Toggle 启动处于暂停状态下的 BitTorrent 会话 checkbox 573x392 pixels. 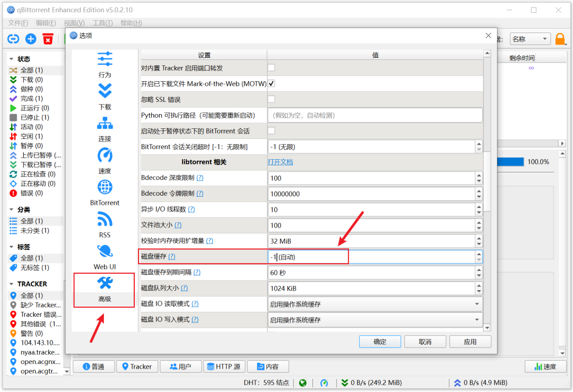(x=271, y=130)
